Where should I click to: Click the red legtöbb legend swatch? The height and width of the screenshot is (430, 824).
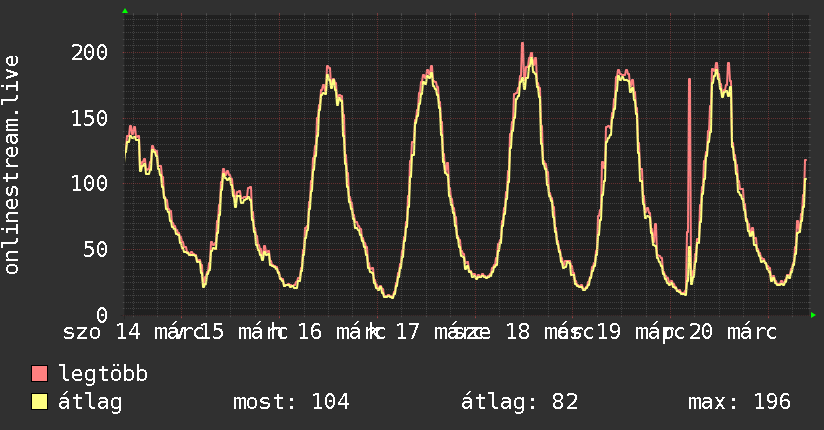coord(40,375)
